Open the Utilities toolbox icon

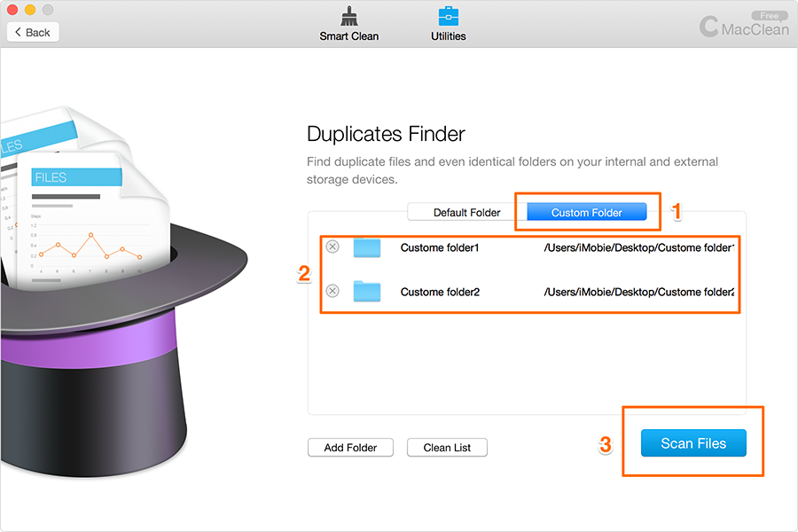pyautogui.click(x=449, y=17)
